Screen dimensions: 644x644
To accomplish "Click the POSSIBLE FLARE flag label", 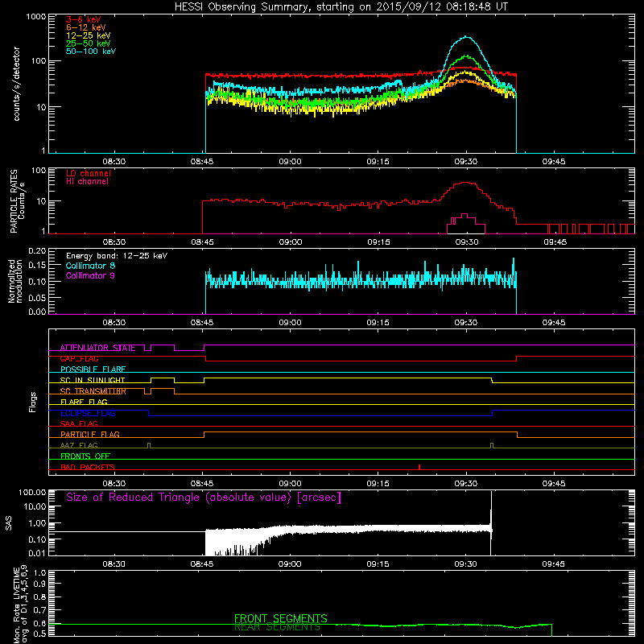I will point(93,369).
